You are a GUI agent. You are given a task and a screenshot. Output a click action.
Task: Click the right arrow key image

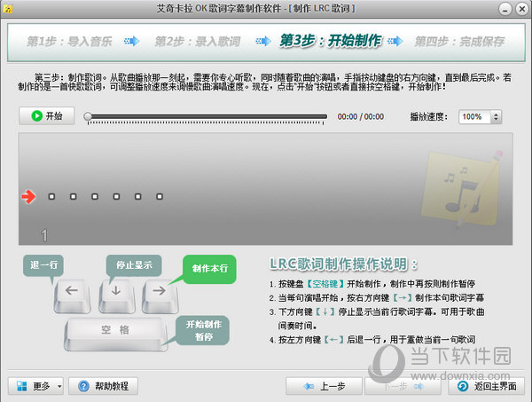pyautogui.click(x=160, y=296)
